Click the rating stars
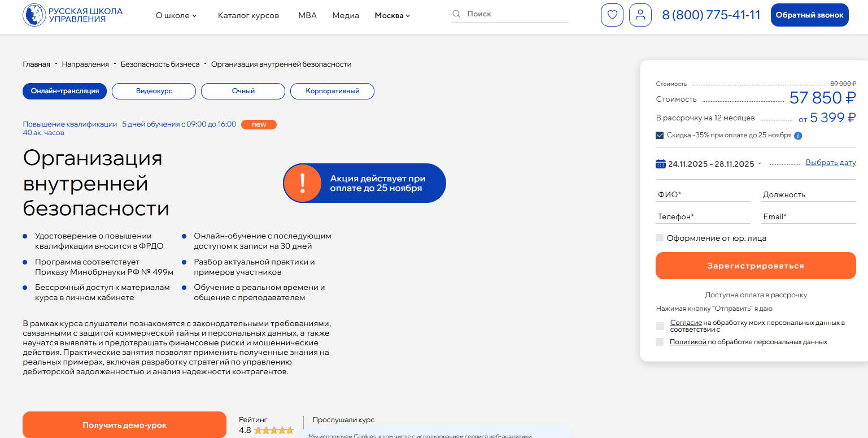868x438 pixels. coord(273,430)
